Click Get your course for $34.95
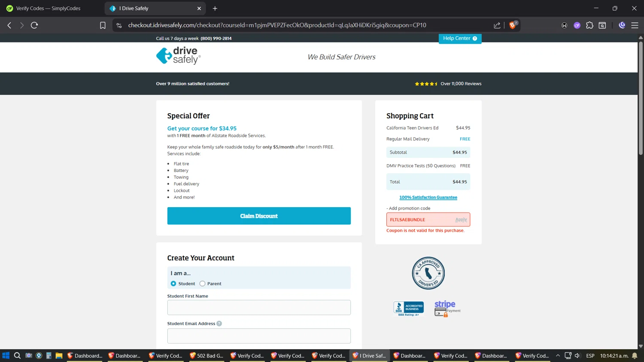 (x=202, y=128)
